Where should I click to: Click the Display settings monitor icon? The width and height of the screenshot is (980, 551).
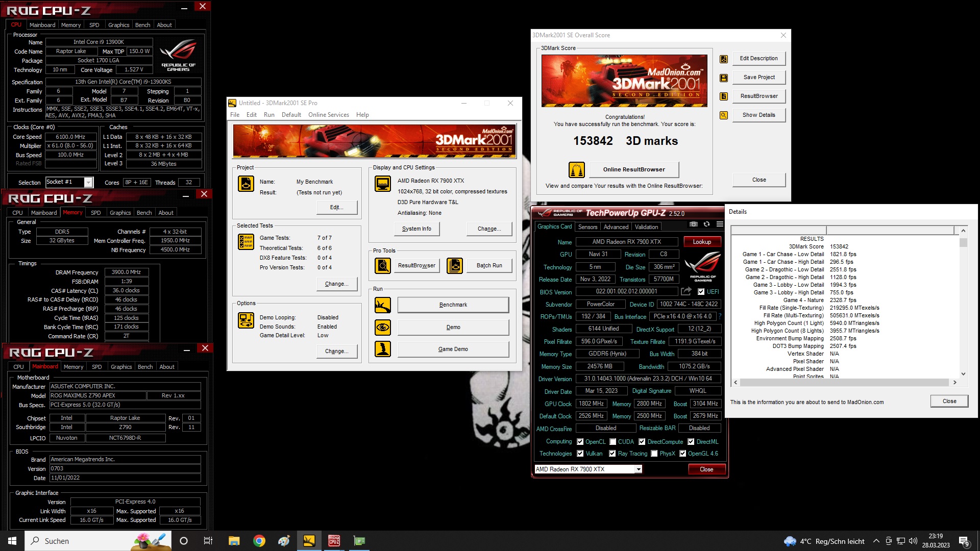[x=383, y=184]
